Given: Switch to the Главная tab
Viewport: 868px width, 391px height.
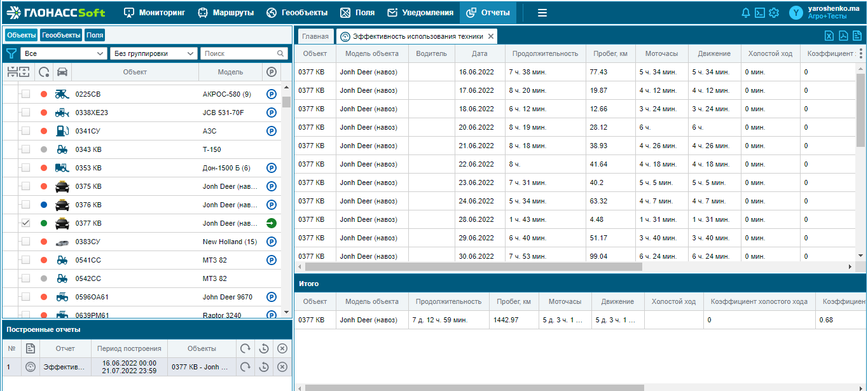Looking at the screenshot, I should (315, 36).
